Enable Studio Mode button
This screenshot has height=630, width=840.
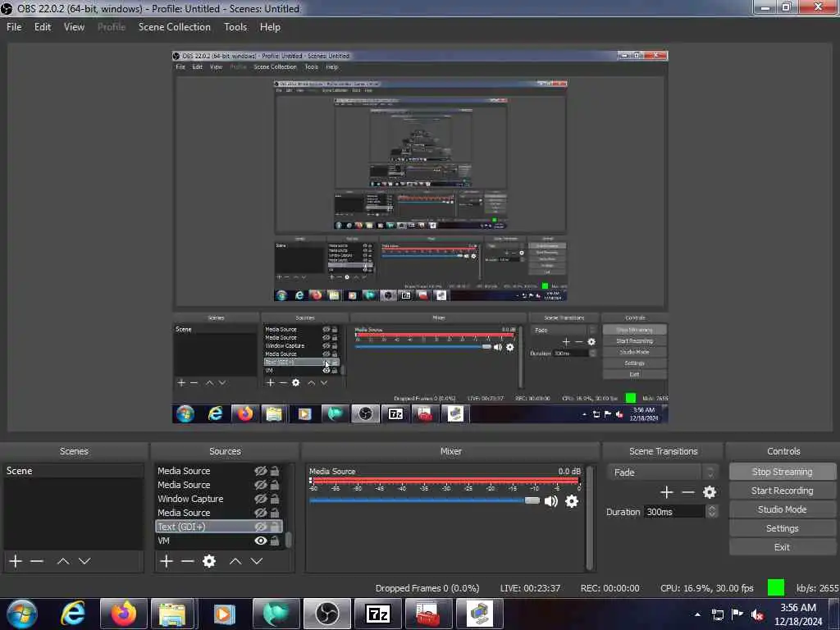click(x=782, y=509)
